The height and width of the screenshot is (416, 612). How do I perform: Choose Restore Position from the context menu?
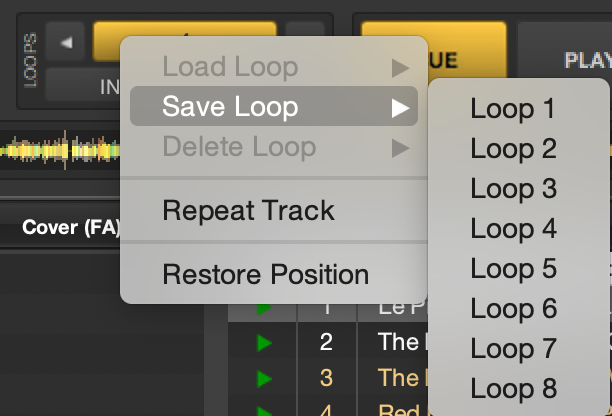coord(265,274)
